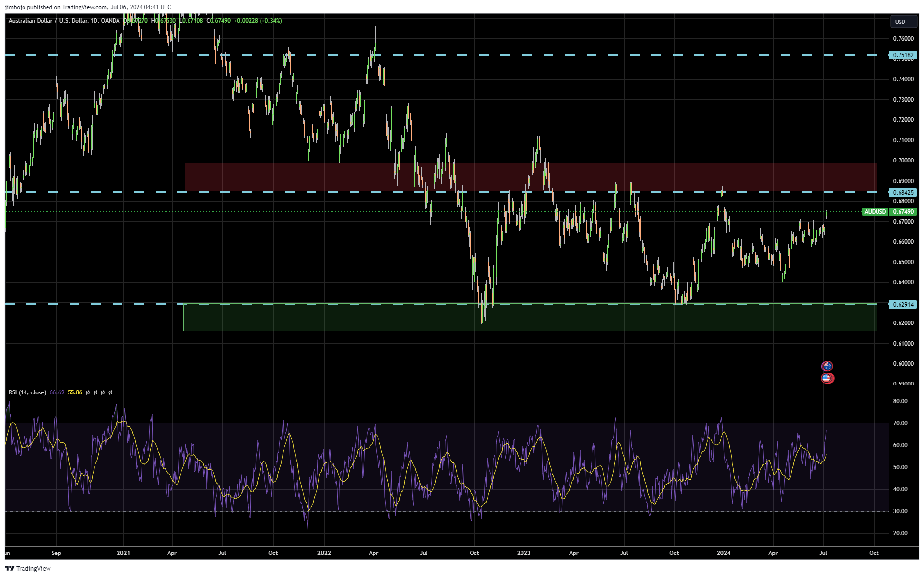Select the green support zone rectangle

[530, 318]
